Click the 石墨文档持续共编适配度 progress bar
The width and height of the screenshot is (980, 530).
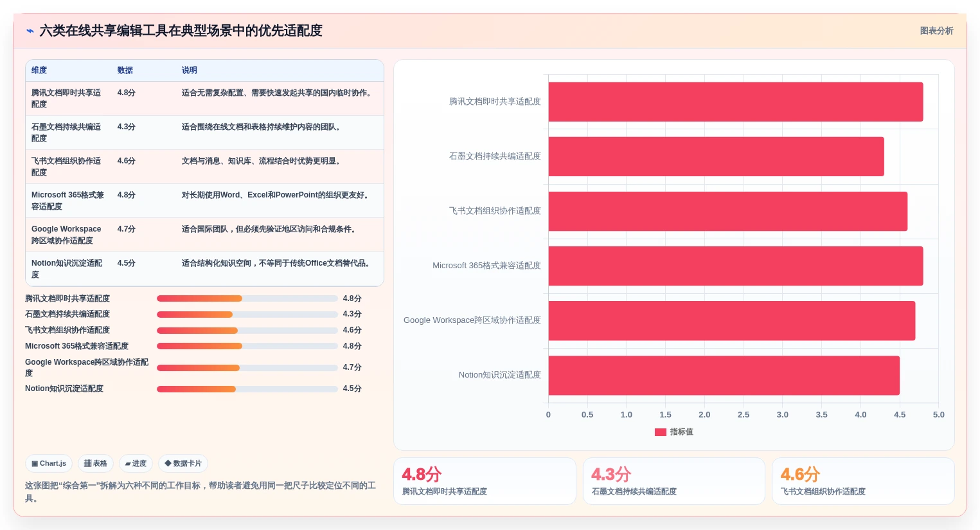click(x=247, y=315)
